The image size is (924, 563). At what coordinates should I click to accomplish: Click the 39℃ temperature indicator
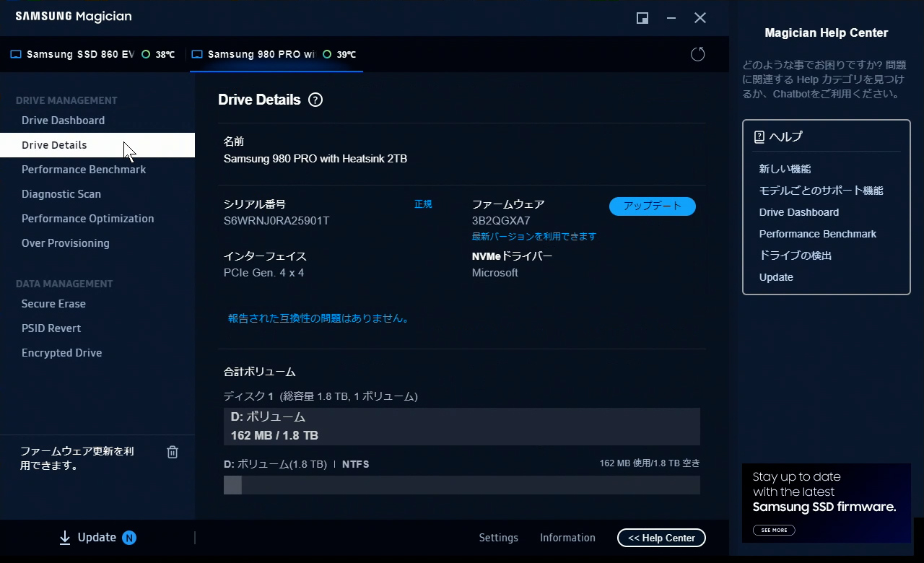click(x=340, y=54)
